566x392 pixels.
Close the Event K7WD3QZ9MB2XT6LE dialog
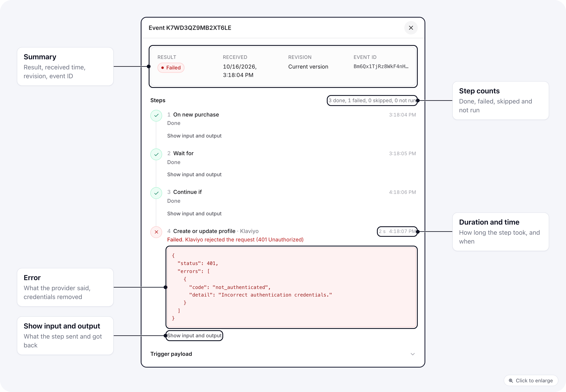point(411,28)
